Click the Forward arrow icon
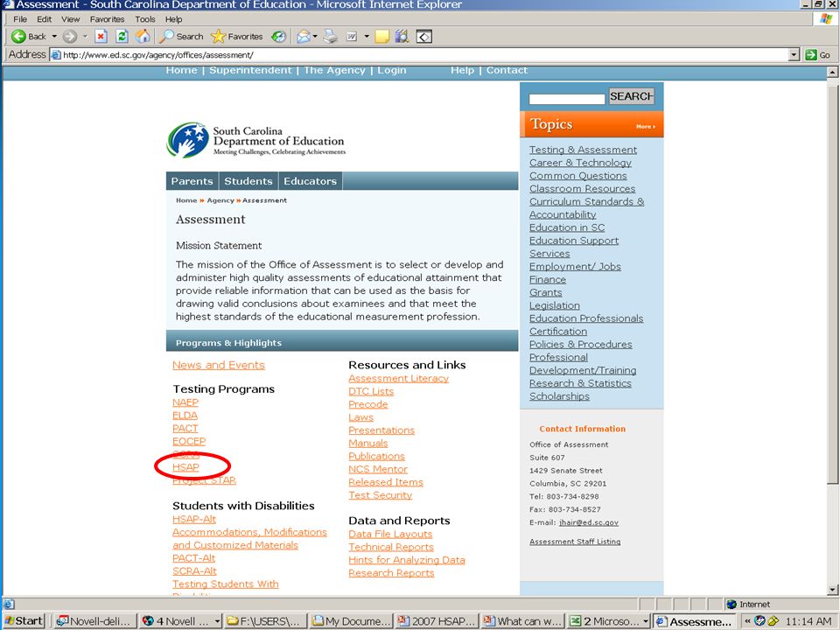840x630 pixels. point(69,37)
